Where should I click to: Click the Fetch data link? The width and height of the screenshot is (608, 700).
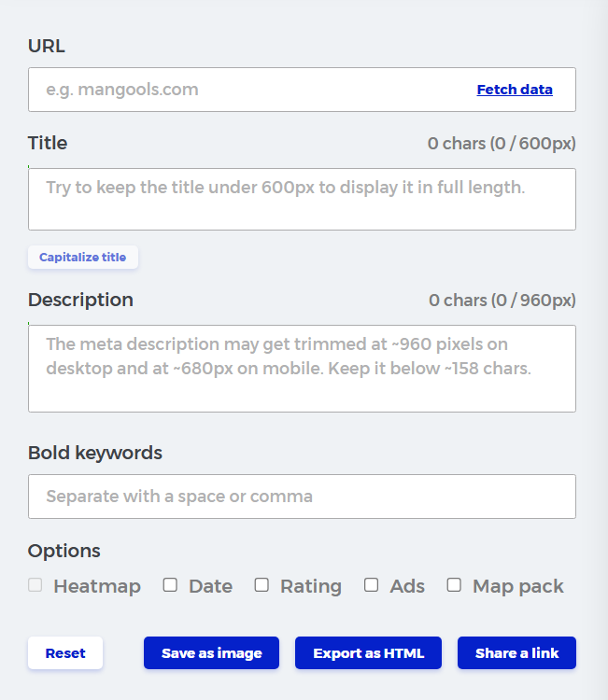tap(515, 91)
